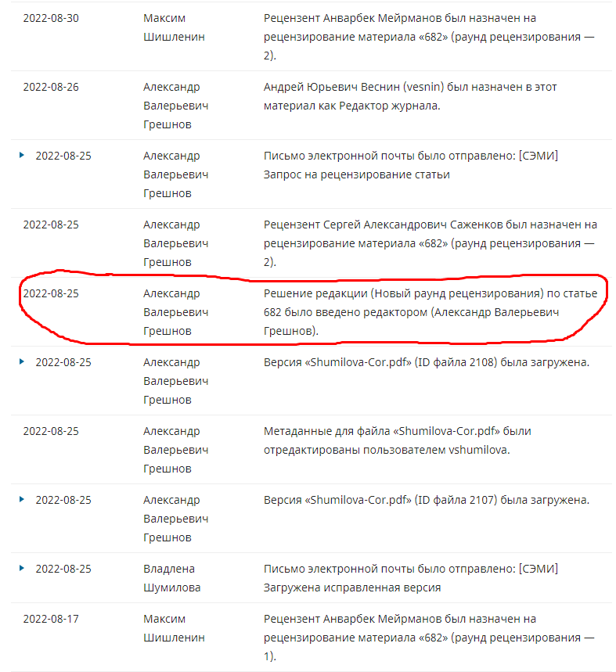Click the "ID файла 2108" version text

(x=426, y=362)
